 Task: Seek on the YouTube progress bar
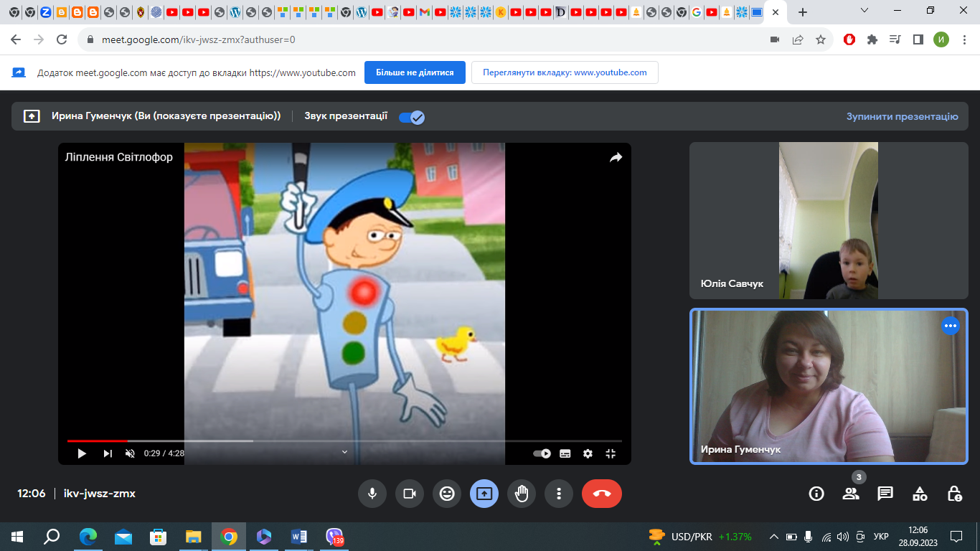(344, 441)
